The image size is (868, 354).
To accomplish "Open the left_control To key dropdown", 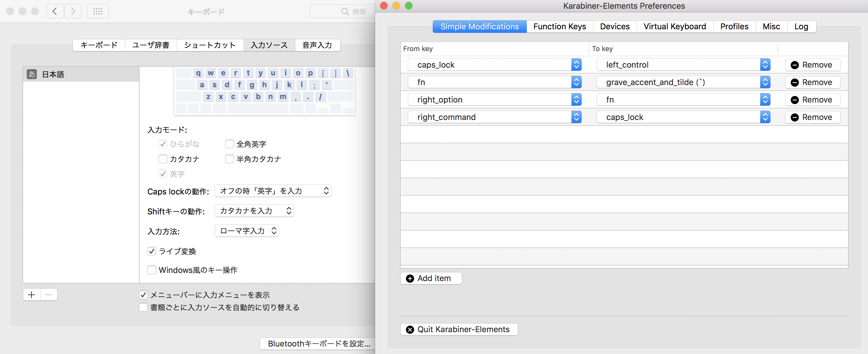I will click(683, 65).
